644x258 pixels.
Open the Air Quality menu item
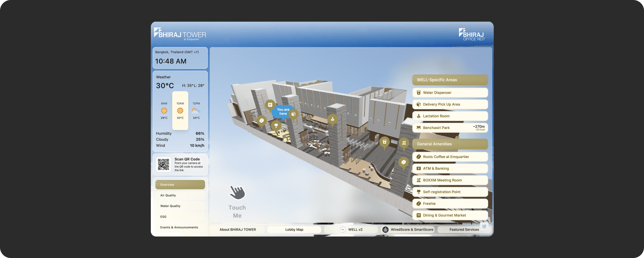pos(180,195)
